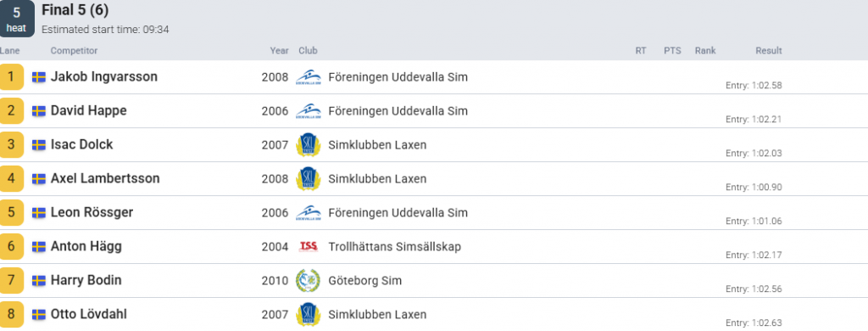The width and height of the screenshot is (868, 331).
Task: Click the Result column header
Action: point(769,50)
